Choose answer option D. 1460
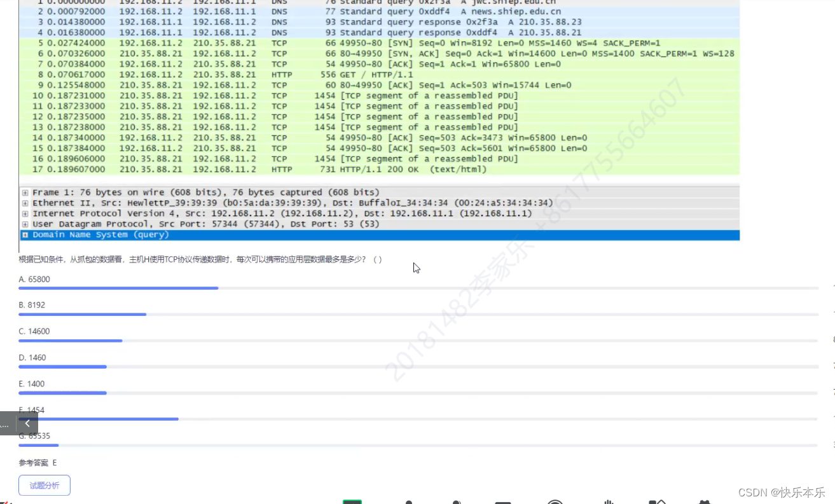 tap(32, 358)
